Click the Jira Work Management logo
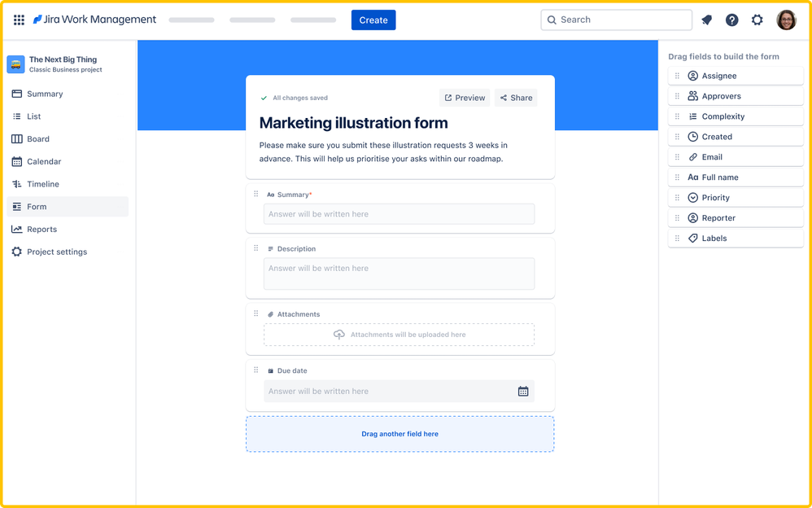This screenshot has width=812, height=508. click(x=94, y=20)
